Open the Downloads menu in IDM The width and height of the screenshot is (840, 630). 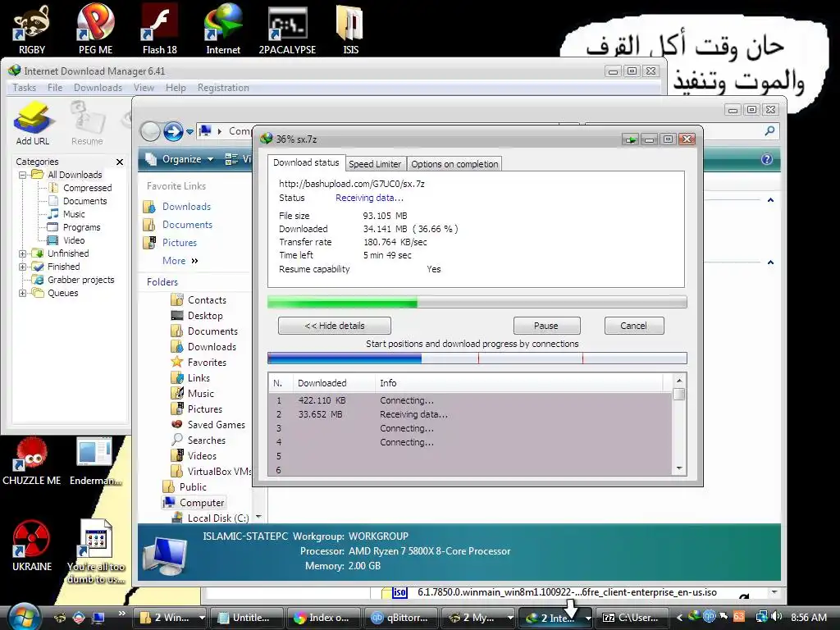(x=98, y=88)
